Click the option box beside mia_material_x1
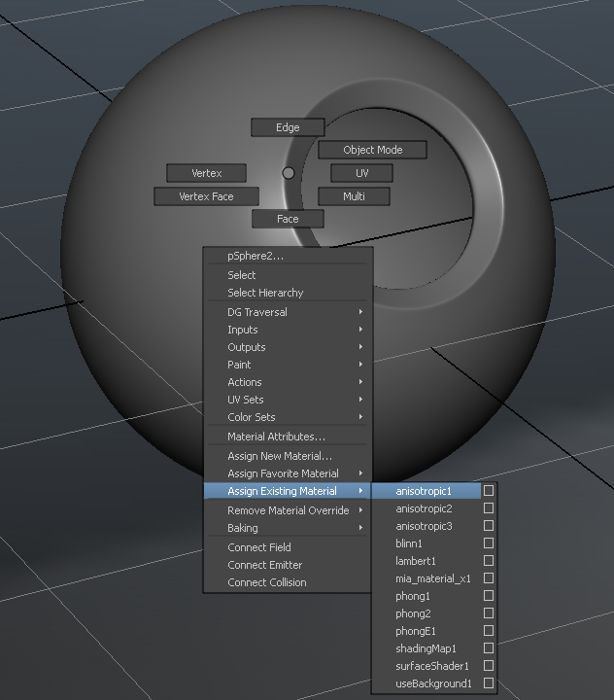 coord(489,578)
